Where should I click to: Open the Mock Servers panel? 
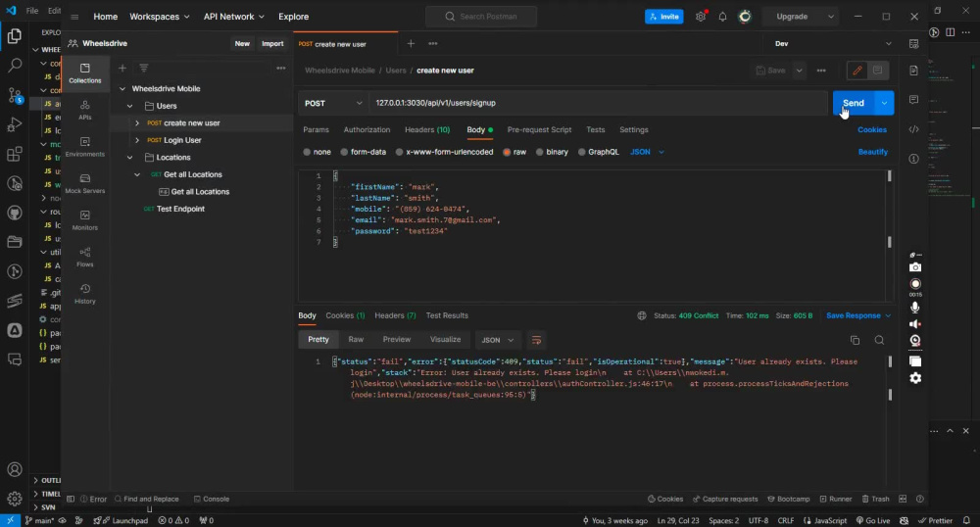[x=85, y=183]
